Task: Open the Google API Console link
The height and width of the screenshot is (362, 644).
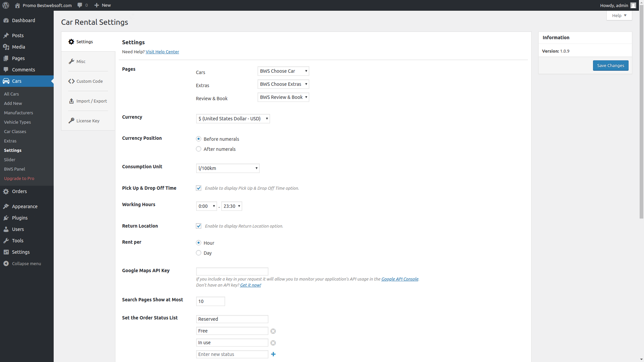Action: point(400,279)
